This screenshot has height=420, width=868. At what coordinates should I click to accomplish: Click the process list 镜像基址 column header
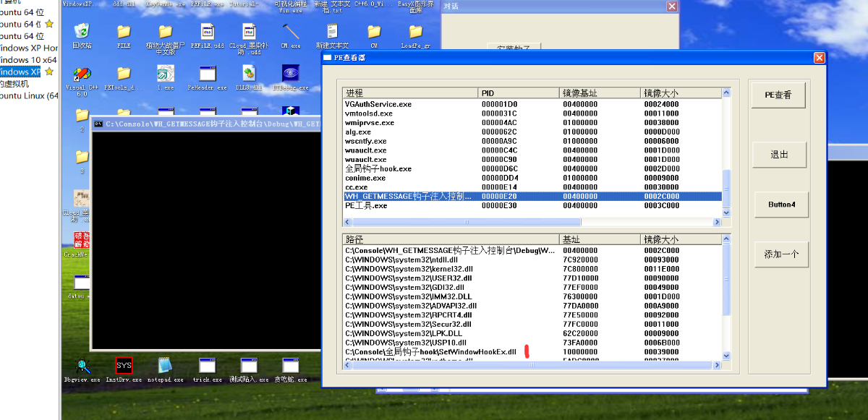(x=600, y=93)
